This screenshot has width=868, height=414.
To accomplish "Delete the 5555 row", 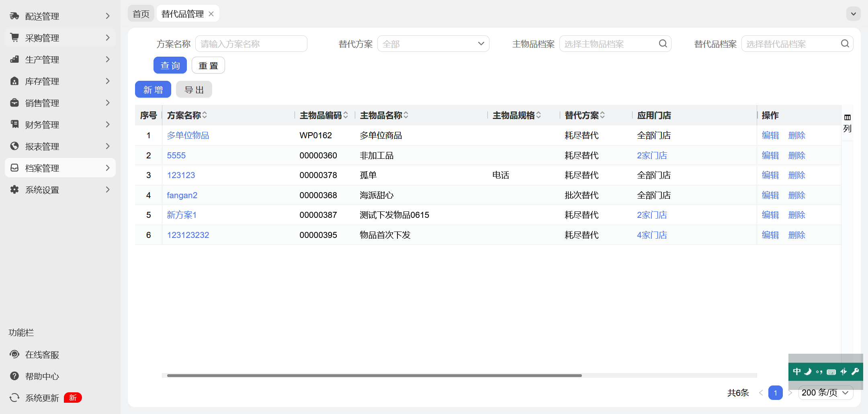I will tap(797, 156).
